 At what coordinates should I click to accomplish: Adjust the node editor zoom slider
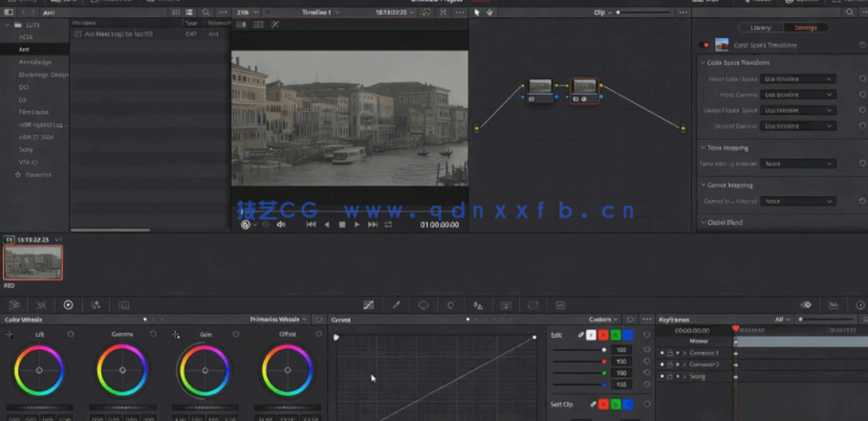pyautogui.click(x=644, y=12)
